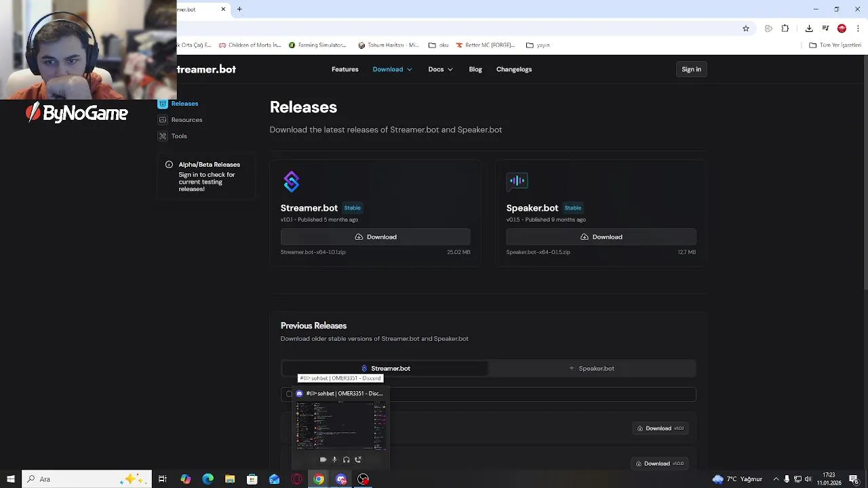Deafen via headphones icon in Discord preview

(x=347, y=460)
